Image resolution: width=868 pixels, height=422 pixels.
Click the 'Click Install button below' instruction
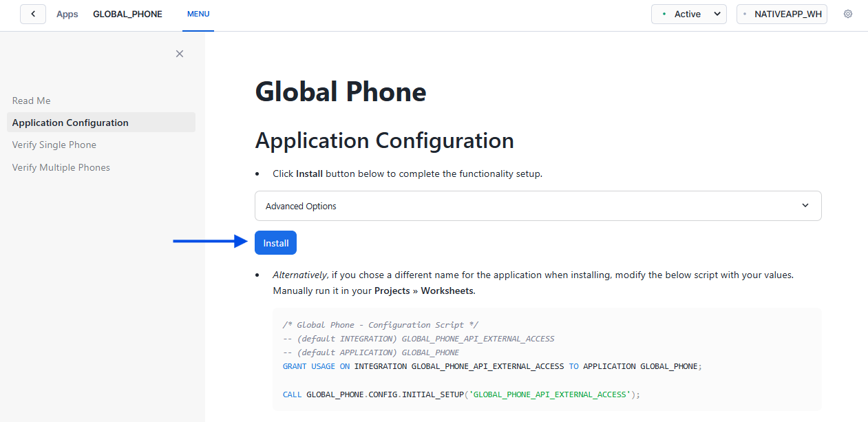pos(407,173)
